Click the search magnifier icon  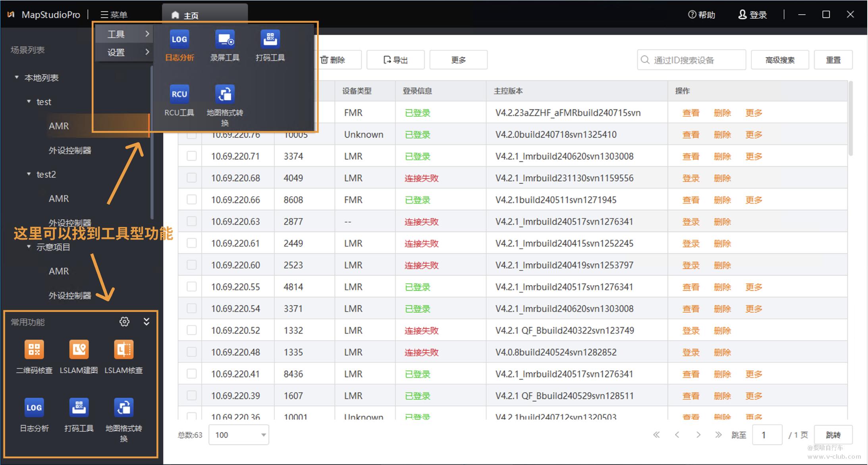[x=645, y=60]
